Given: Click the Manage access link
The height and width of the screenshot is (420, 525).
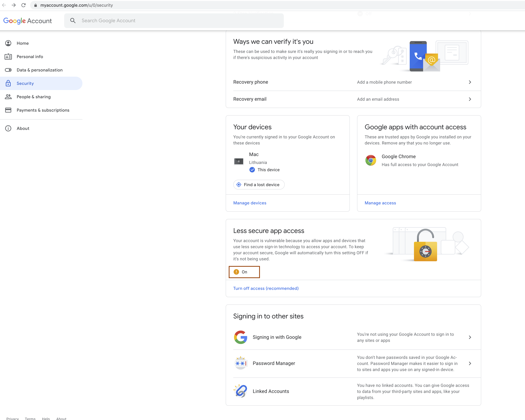Looking at the screenshot, I should (x=380, y=203).
